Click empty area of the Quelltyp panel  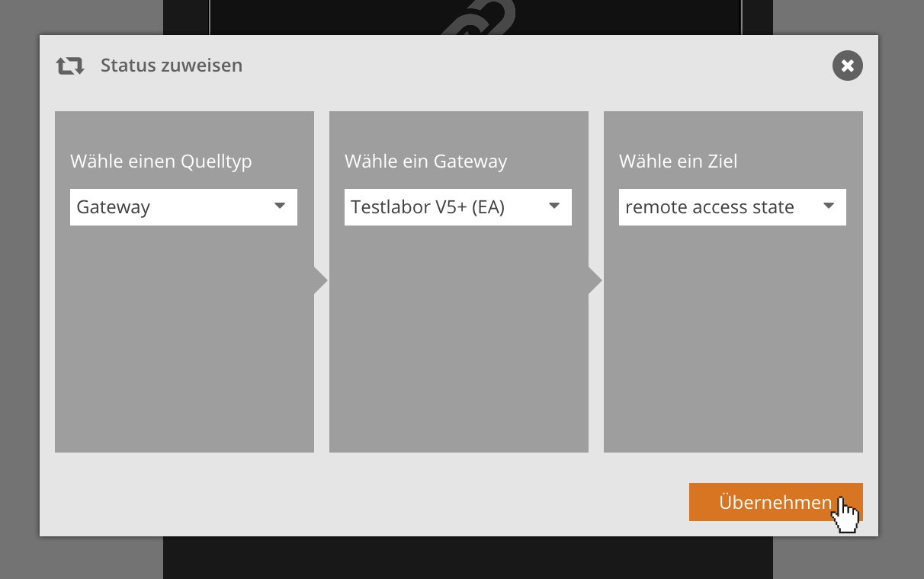coord(184,343)
